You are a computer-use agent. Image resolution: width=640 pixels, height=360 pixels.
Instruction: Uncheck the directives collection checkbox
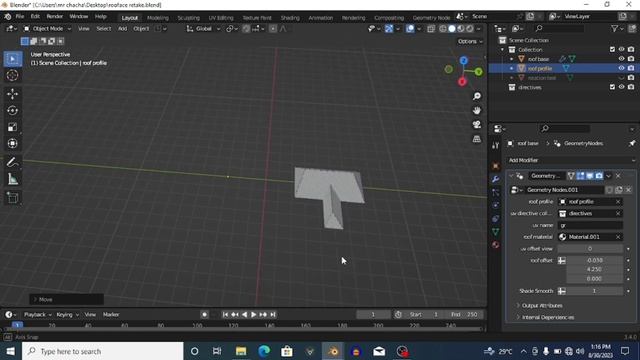coord(612,87)
